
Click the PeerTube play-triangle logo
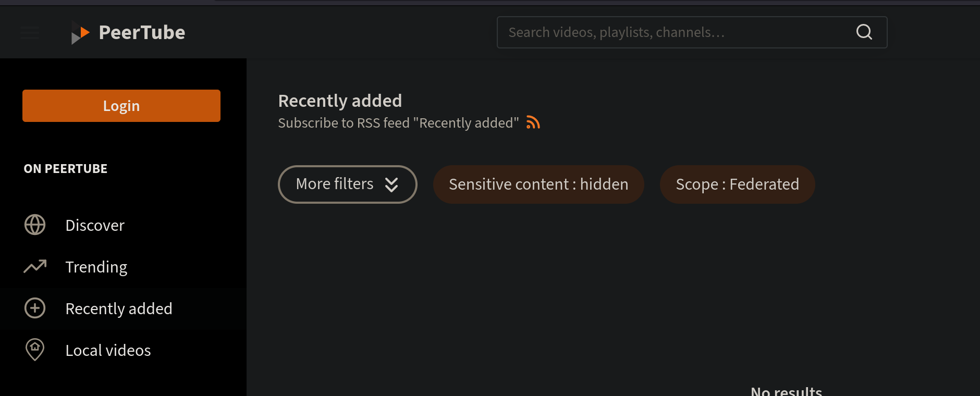pos(80,33)
